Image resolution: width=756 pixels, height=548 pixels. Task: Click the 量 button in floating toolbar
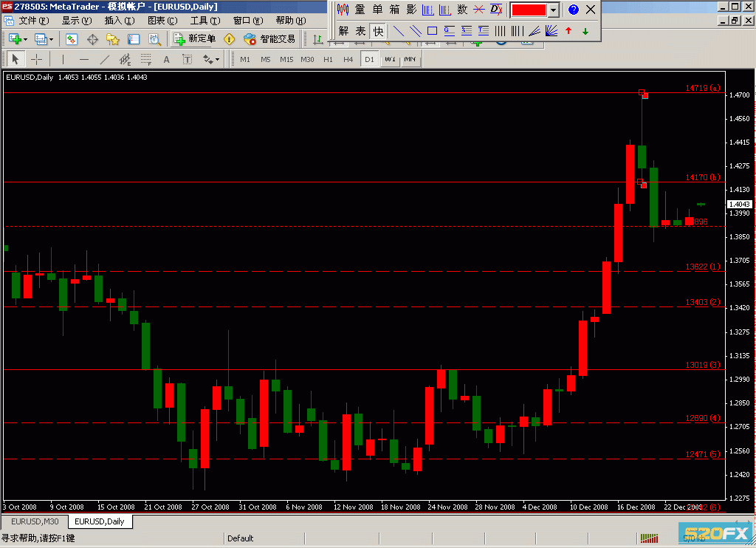click(360, 10)
